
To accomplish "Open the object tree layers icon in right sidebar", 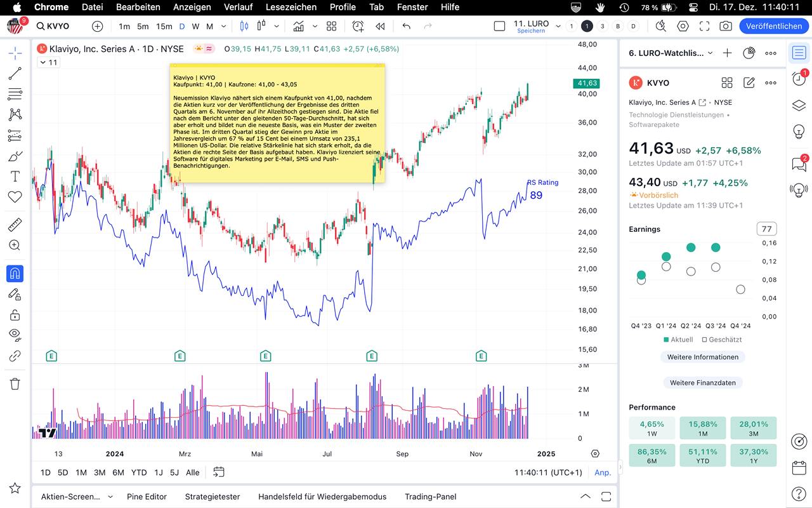I will pyautogui.click(x=799, y=105).
